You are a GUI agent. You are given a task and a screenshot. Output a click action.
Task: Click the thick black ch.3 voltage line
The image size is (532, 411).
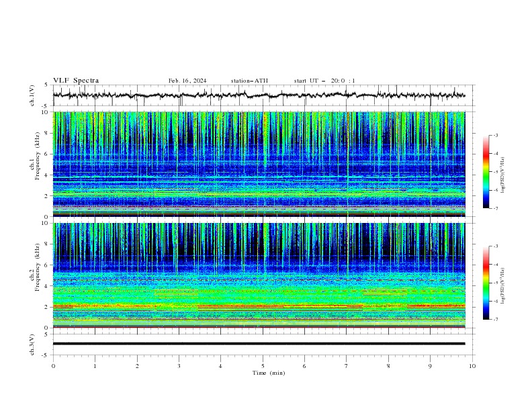point(259,344)
